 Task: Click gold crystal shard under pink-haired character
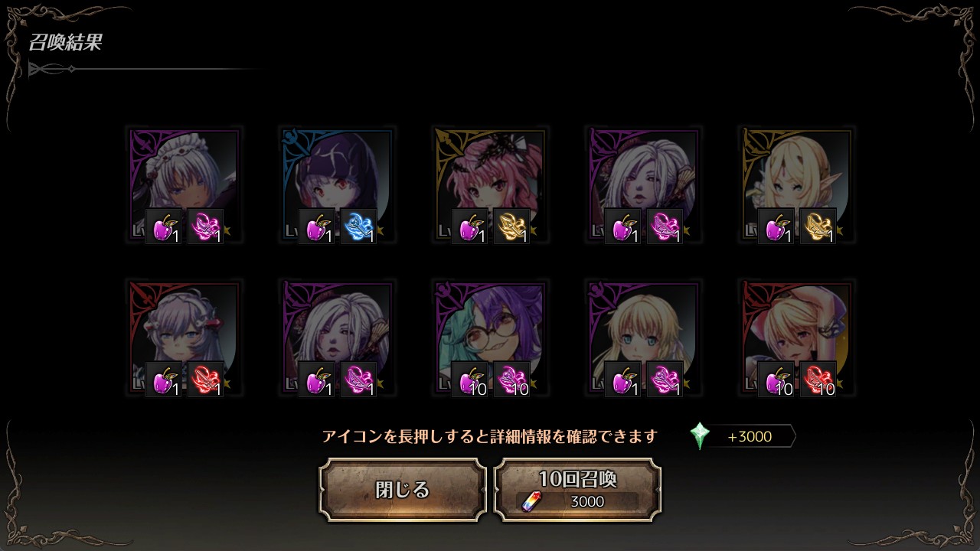click(511, 227)
